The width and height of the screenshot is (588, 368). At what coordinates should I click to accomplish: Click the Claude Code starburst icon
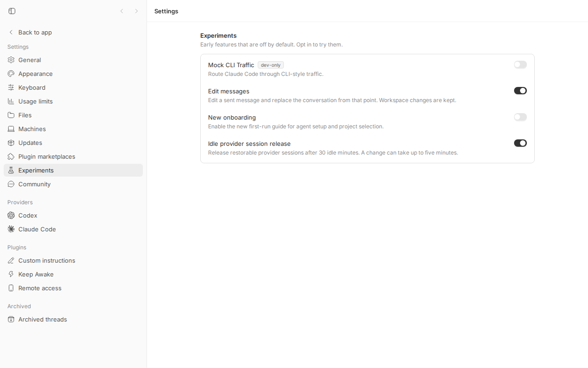pyautogui.click(x=11, y=229)
